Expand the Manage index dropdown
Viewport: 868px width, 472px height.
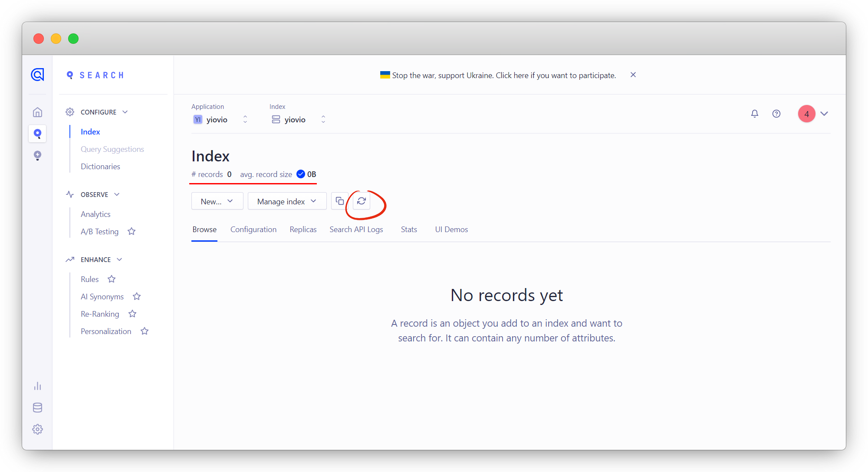[x=286, y=201]
